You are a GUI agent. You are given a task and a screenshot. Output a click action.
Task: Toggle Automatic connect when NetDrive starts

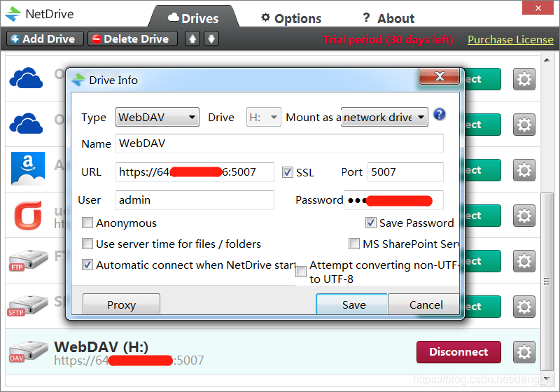tap(87, 265)
